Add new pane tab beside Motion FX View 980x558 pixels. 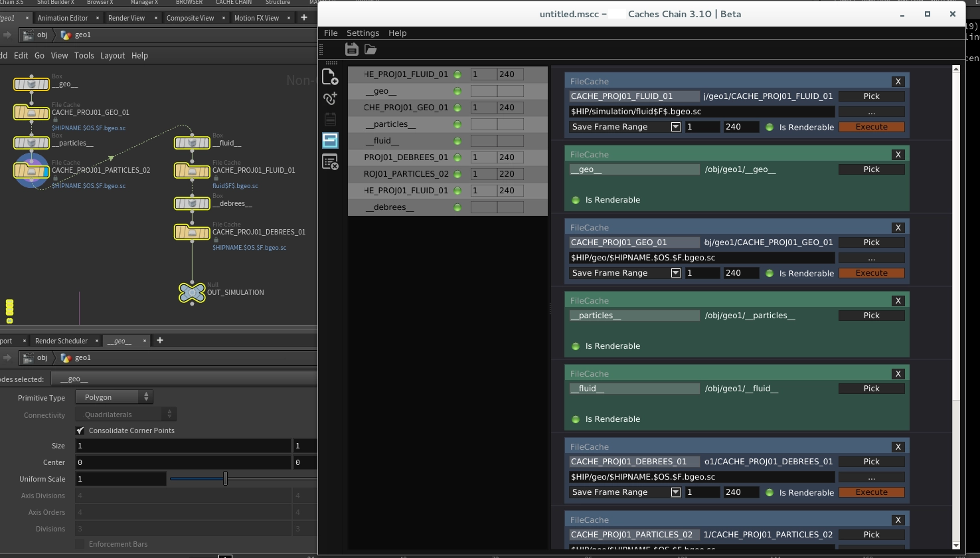coord(304,17)
